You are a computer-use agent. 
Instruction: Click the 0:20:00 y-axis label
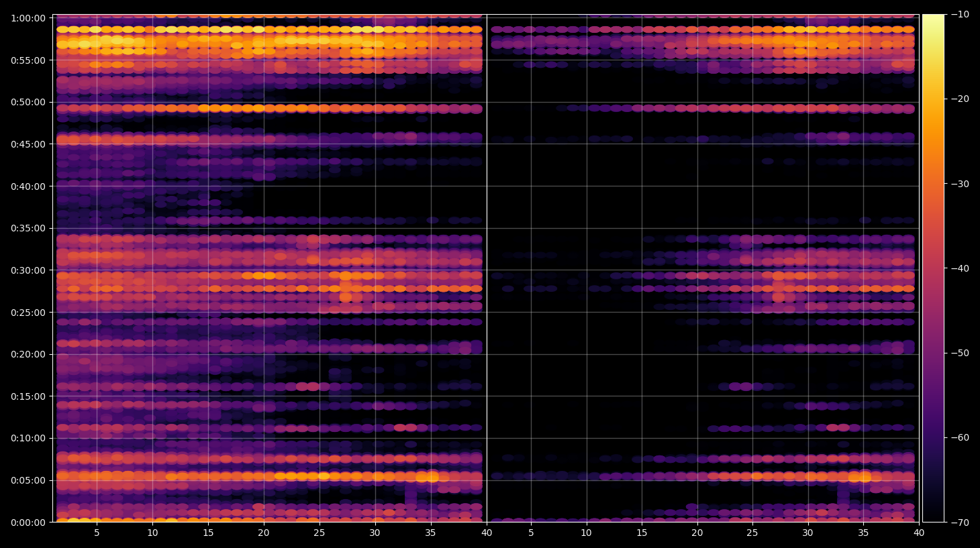tap(28, 354)
